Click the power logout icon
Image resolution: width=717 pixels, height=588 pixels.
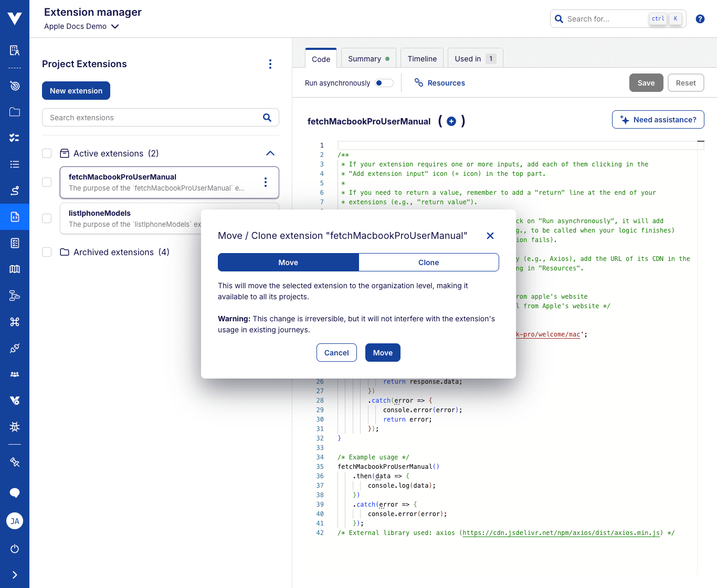[x=15, y=549]
